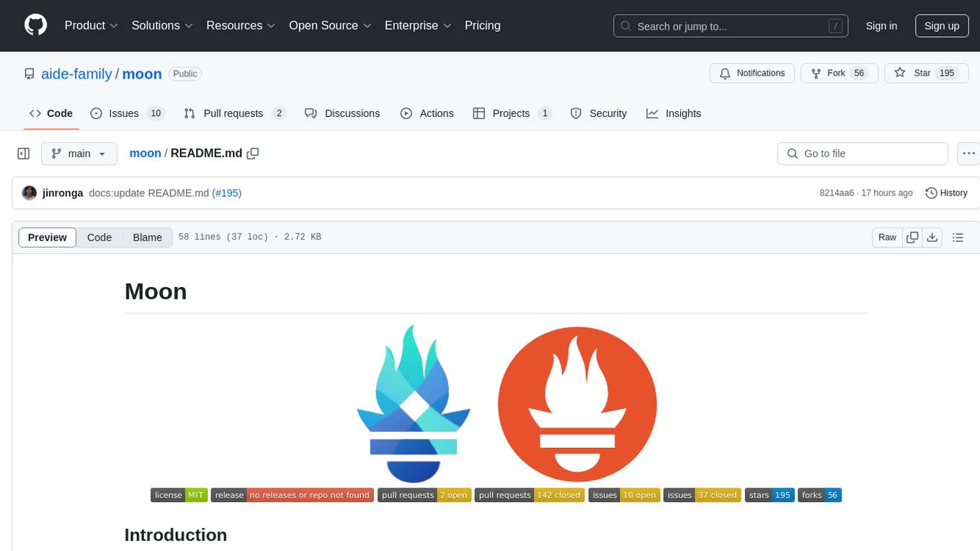980x551 pixels.
Task: Open the Raw file view
Action: [887, 237]
